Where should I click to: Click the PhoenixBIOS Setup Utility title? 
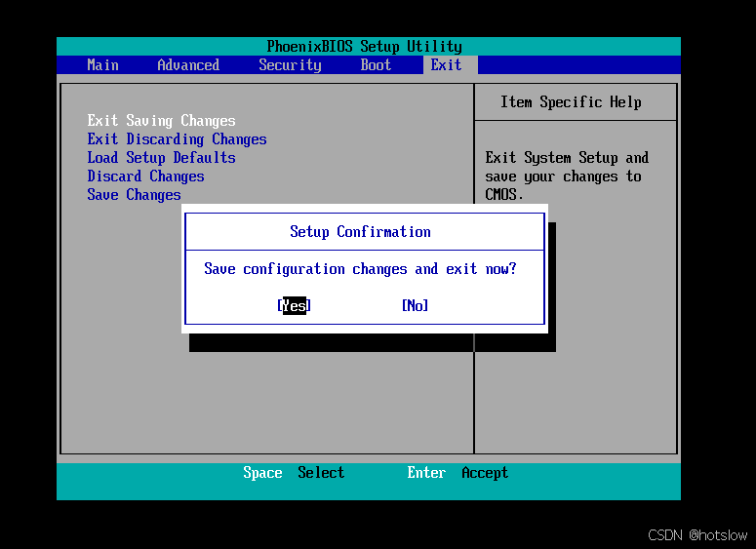(x=365, y=46)
